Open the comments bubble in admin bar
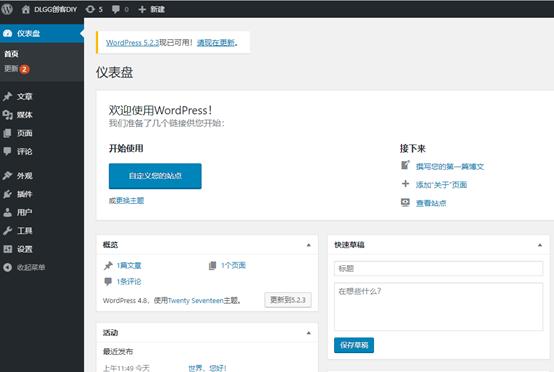The height and width of the screenshot is (372, 554). (x=120, y=9)
